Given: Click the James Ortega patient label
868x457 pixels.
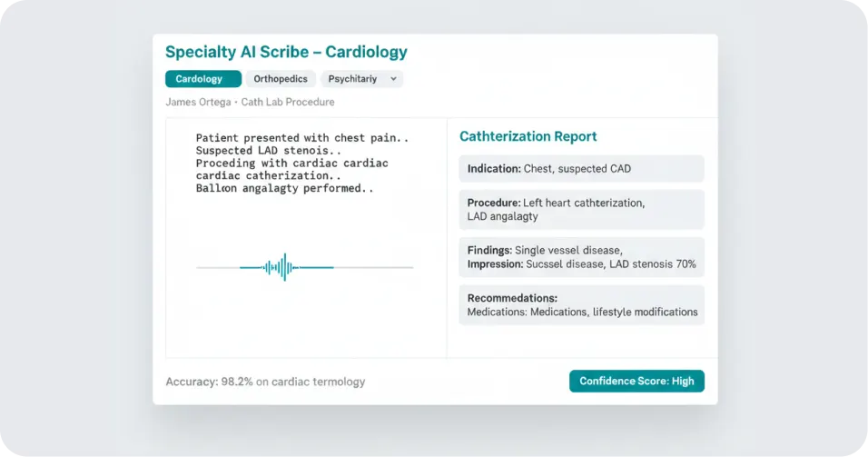Looking at the screenshot, I should [x=198, y=102].
